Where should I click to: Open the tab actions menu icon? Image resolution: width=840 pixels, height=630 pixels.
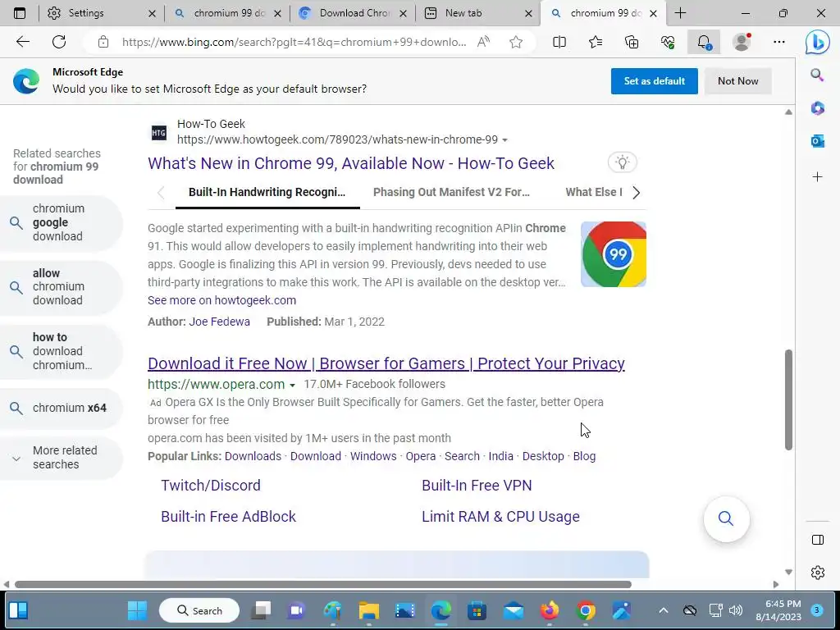click(x=20, y=13)
